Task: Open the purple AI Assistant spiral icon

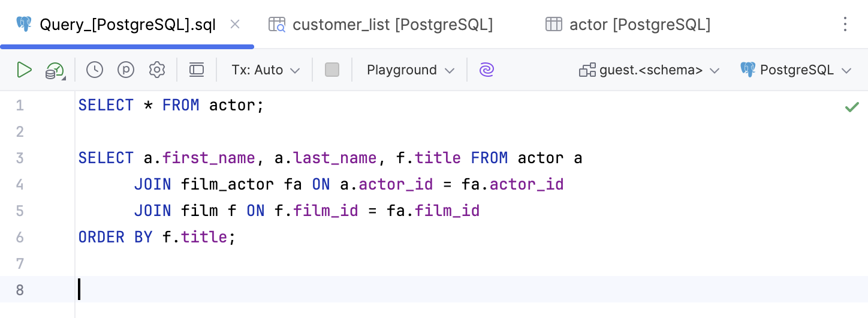Action: [487, 70]
